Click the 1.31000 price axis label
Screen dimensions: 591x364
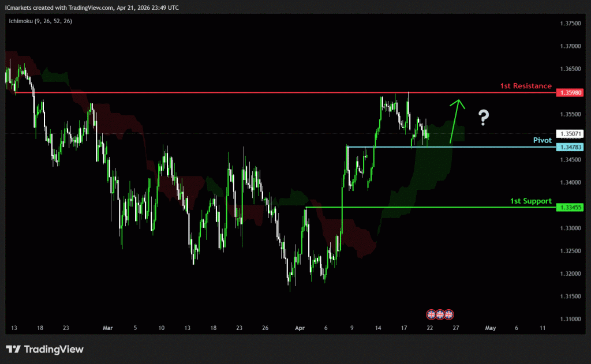(570, 319)
